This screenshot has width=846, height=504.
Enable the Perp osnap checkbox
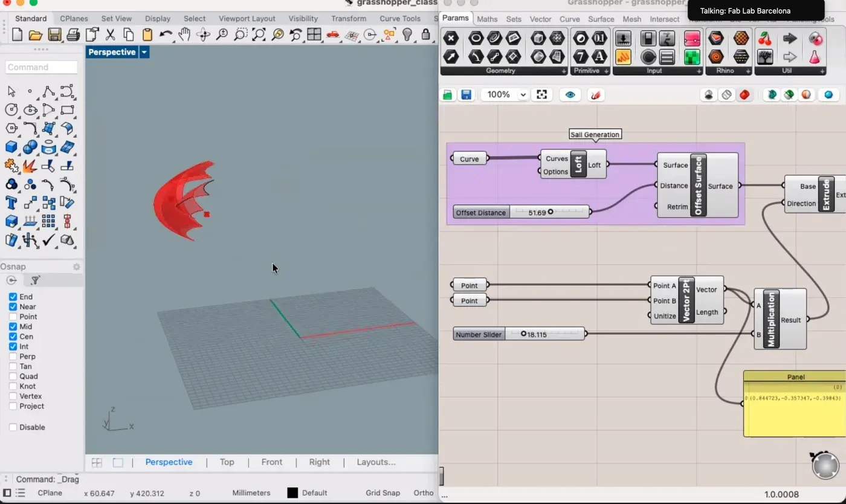(13, 357)
